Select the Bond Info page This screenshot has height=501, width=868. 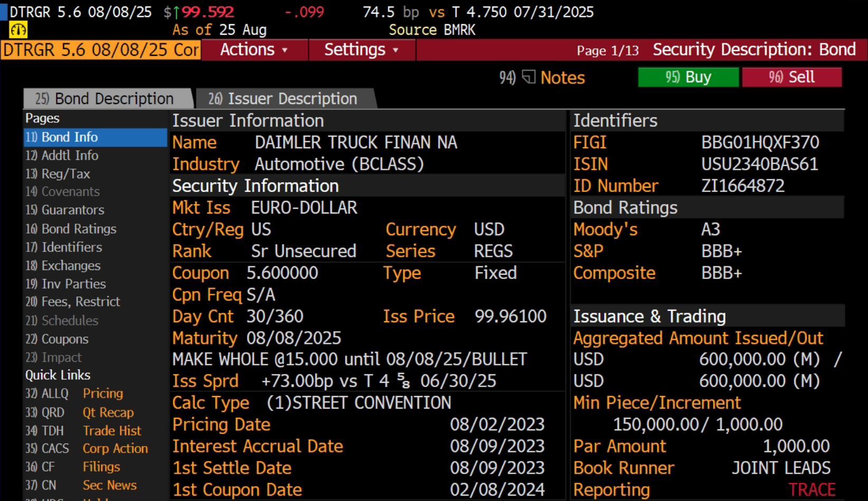click(96, 137)
